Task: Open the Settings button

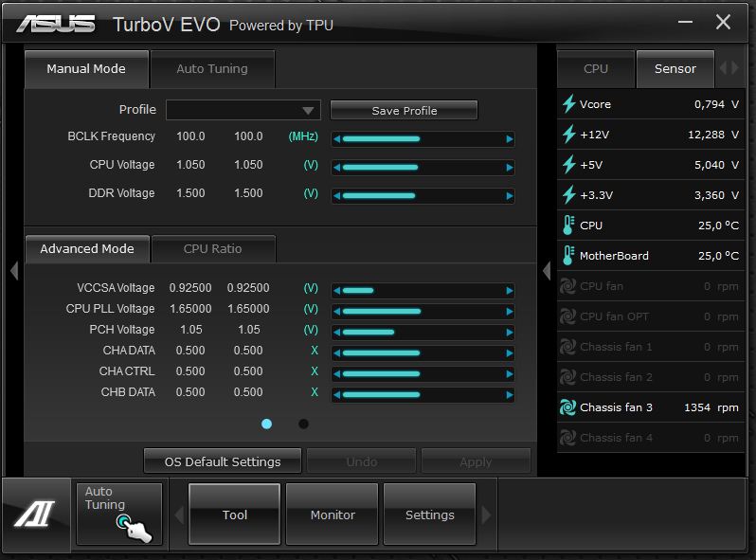Action: click(x=429, y=515)
